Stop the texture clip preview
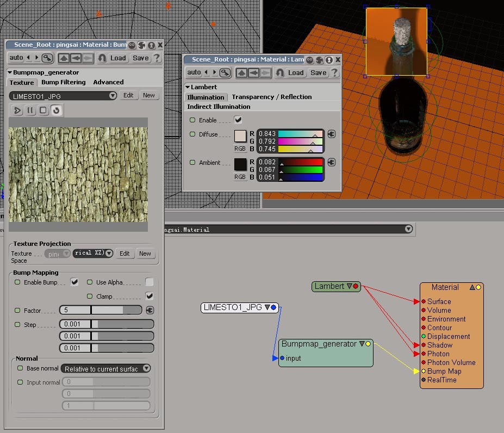This screenshot has width=504, height=433. click(x=43, y=110)
